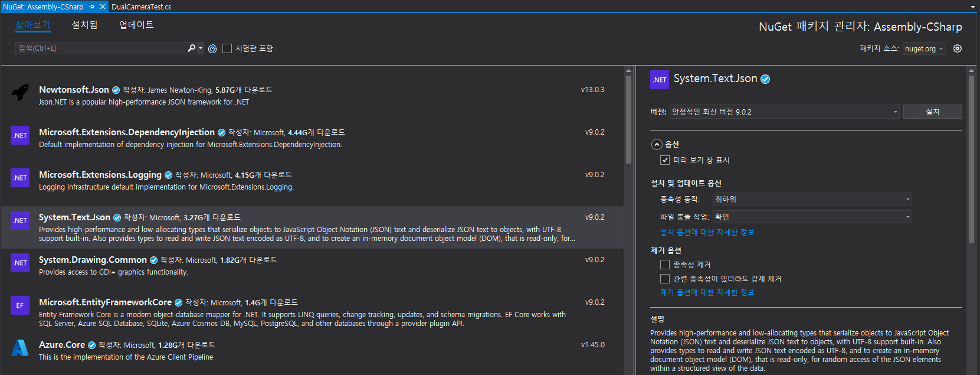Click verified badge beside Microsoft.EntityFrameworkCore
Screen dimensions: 980x375
(x=178, y=303)
